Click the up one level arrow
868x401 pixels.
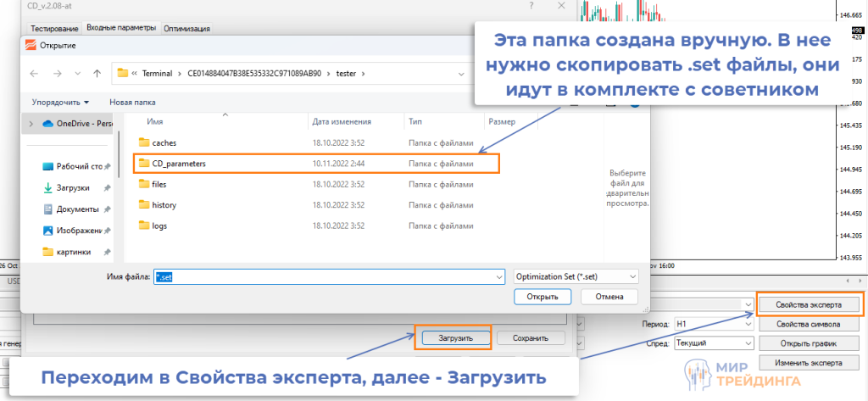pyautogui.click(x=97, y=73)
